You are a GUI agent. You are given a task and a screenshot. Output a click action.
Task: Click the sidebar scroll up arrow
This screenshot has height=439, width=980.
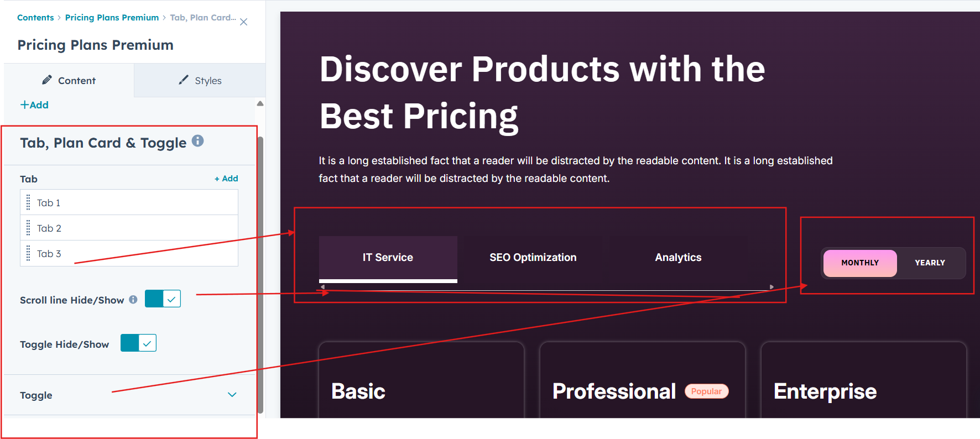coord(260,103)
